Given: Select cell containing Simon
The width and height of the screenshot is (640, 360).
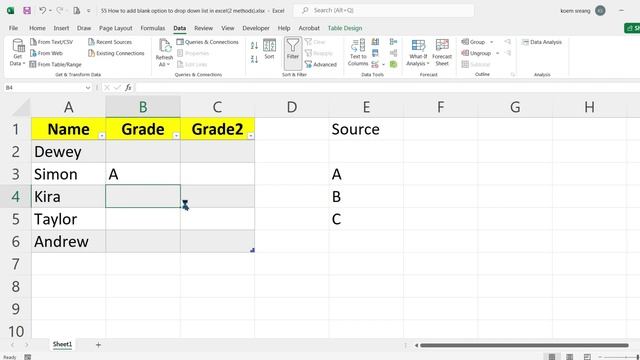Looking at the screenshot, I should pyautogui.click(x=69, y=174).
